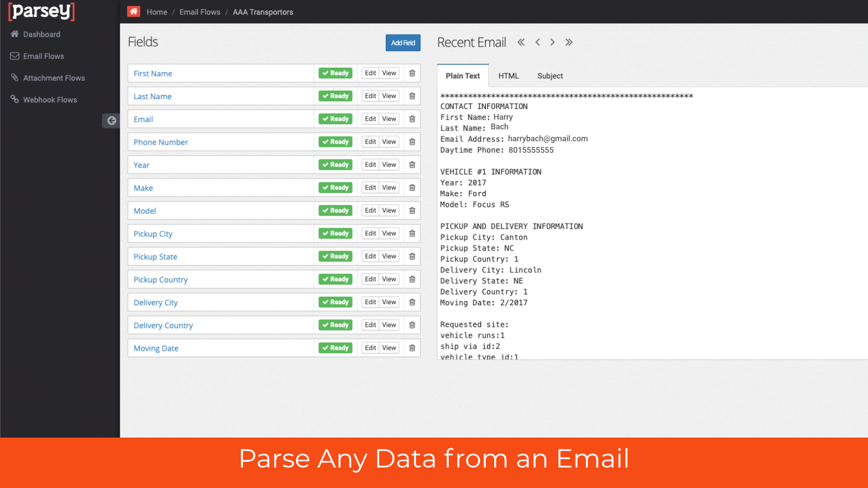This screenshot has width=868, height=488.
Task: Remove the Pickup State field with trash icon
Action: [x=412, y=256]
